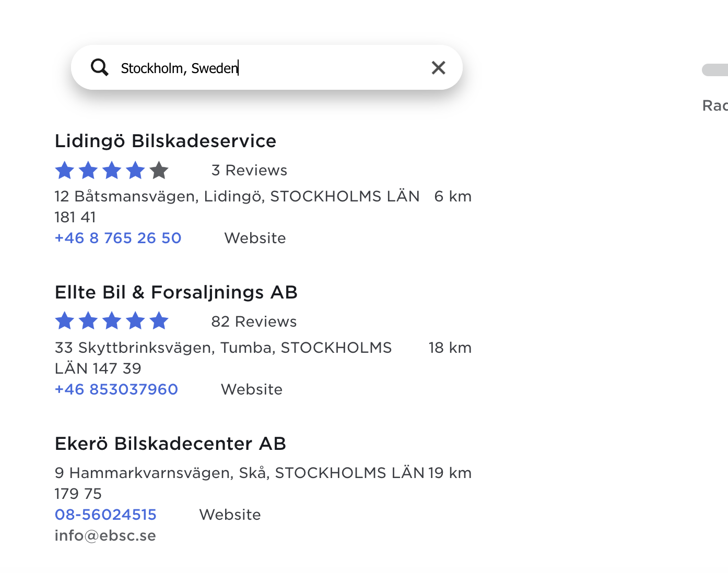This screenshot has width=728, height=573.
Task: Click the grey fifth star of Lidingö rating
Action: coord(159,170)
